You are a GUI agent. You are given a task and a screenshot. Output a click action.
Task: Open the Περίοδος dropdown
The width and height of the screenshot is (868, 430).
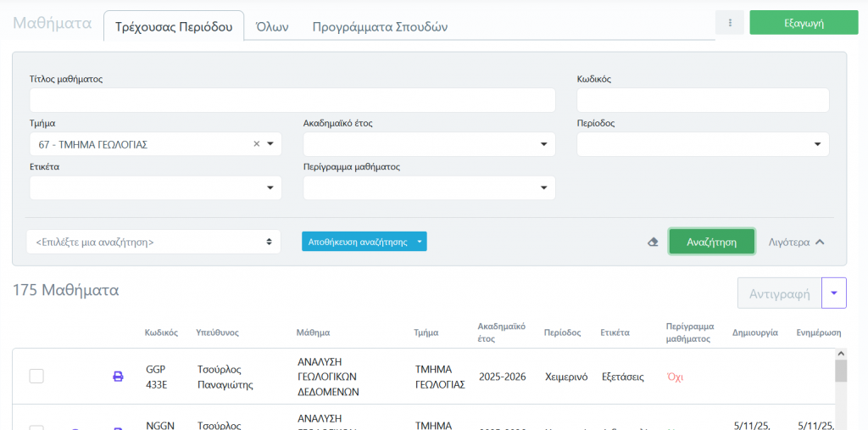click(817, 144)
